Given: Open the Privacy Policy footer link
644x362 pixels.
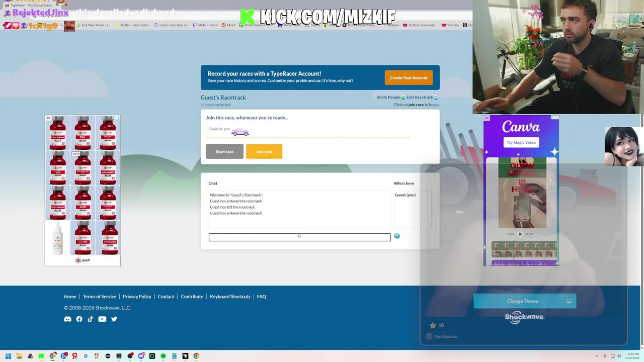Looking at the screenshot, I should pos(137,297).
